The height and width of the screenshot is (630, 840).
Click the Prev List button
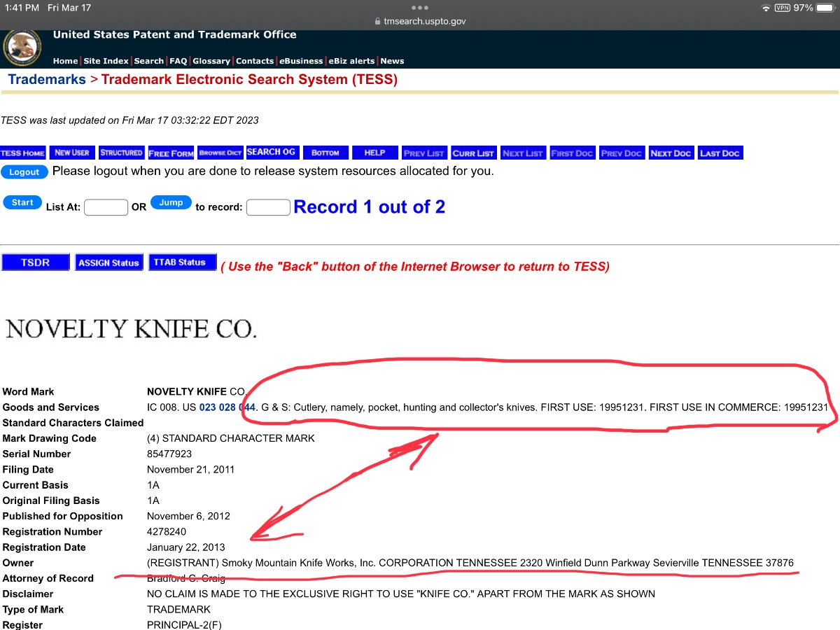coord(424,153)
